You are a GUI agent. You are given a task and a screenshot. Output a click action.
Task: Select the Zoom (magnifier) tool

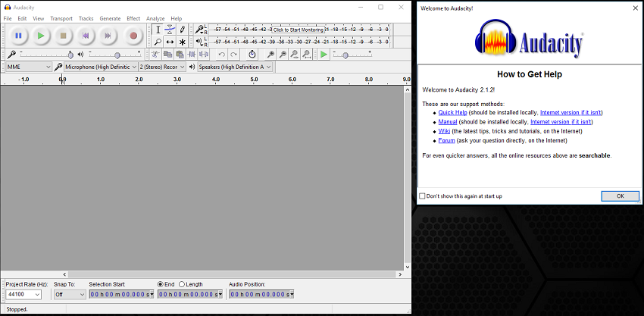(x=158, y=42)
